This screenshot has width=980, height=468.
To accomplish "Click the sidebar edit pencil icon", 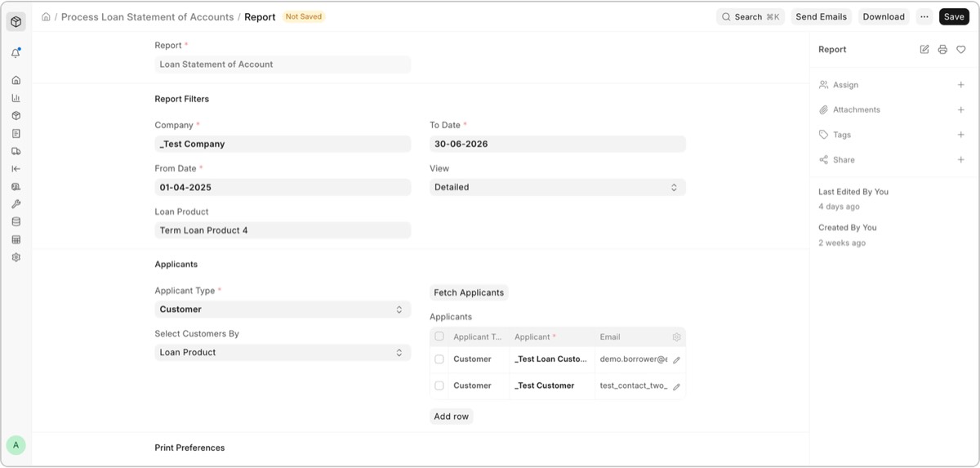I will [924, 50].
